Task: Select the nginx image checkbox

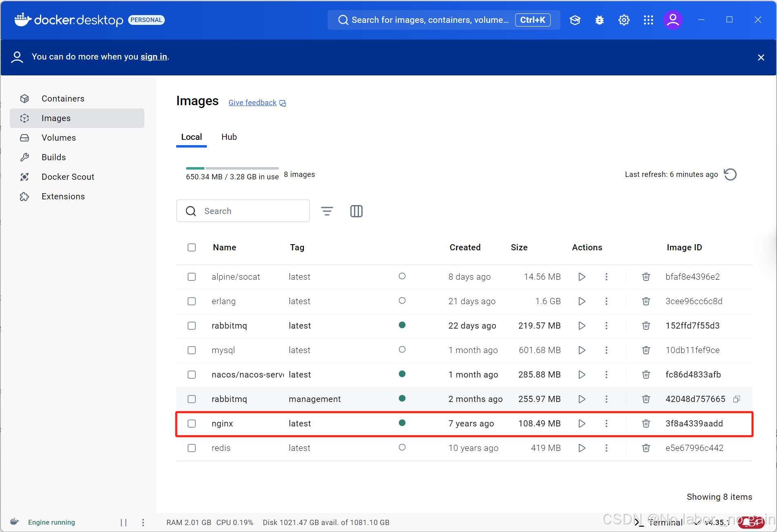Action: (x=192, y=424)
